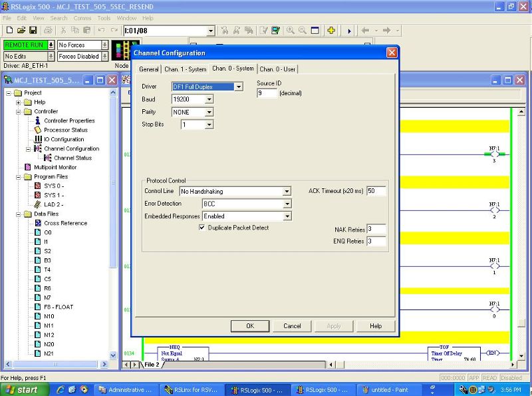Click the toolbar window-view icon
The image size is (532, 396).
(x=315, y=30)
